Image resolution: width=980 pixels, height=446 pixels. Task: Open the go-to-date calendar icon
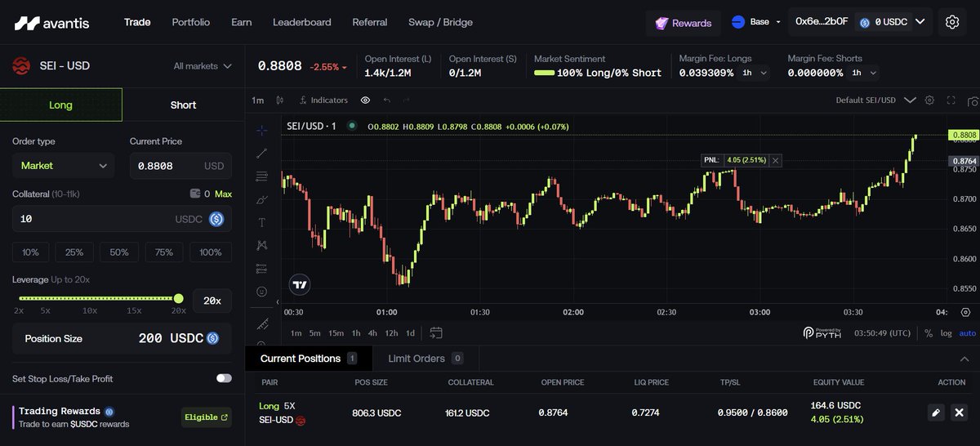(436, 332)
